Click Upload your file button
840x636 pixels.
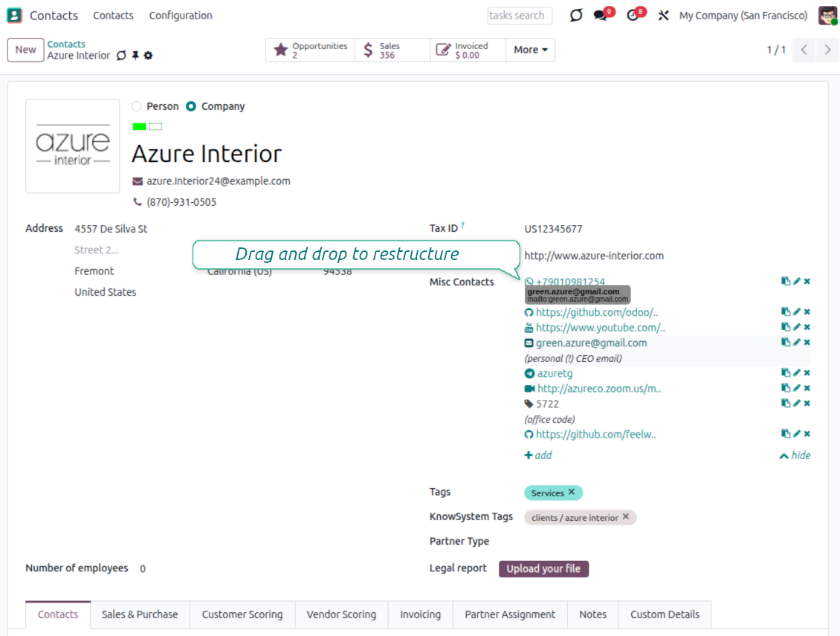coord(543,569)
